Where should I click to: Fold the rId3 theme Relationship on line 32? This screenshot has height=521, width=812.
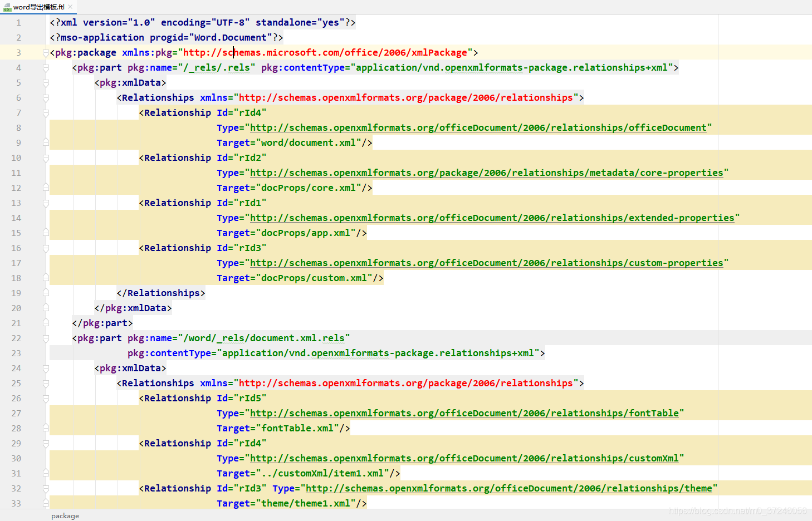click(46, 489)
